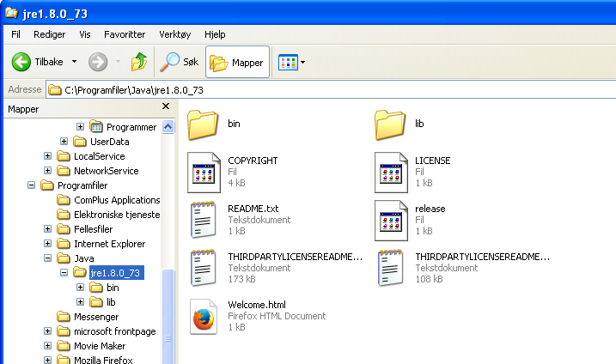Select ComPlus Applications in the tree
This screenshot has width=616, height=364.
pos(117,200)
